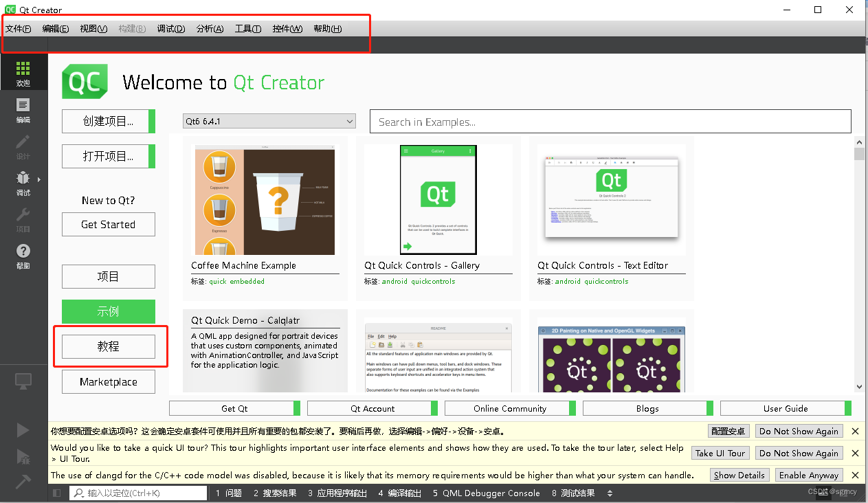Screen dimensions: 868x503
Task: Open the 3 应用程序输出 pane
Action: click(337, 493)
